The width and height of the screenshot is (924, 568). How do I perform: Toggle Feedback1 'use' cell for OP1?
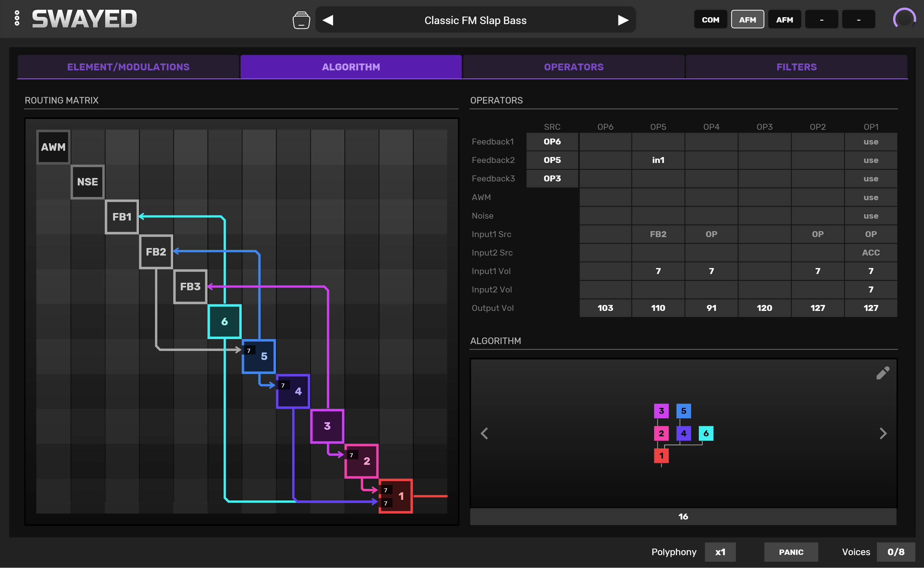(870, 142)
